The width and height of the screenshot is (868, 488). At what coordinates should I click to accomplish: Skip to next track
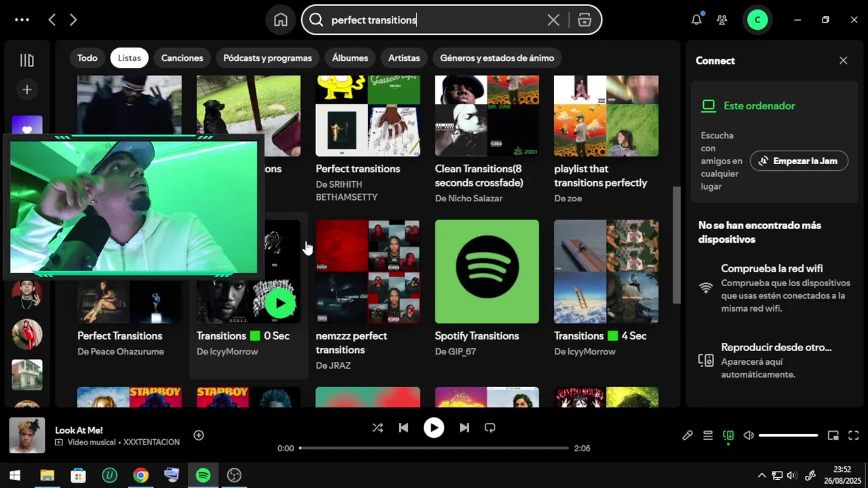pos(464,428)
